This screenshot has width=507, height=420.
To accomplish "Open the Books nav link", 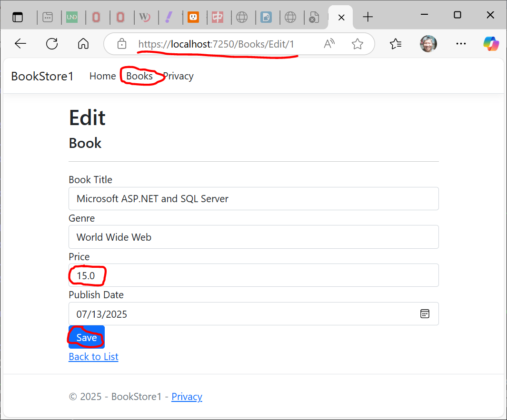I will click(139, 76).
